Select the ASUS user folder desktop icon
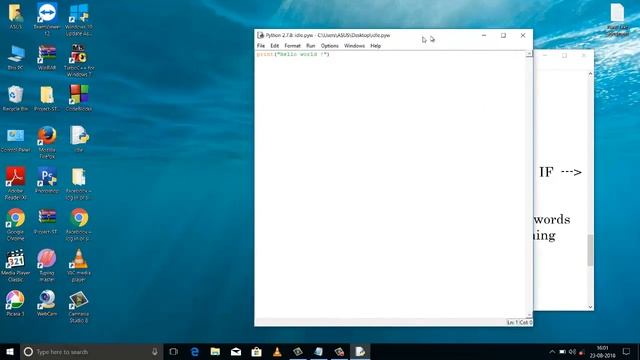The width and height of the screenshot is (640, 360). coord(16,16)
